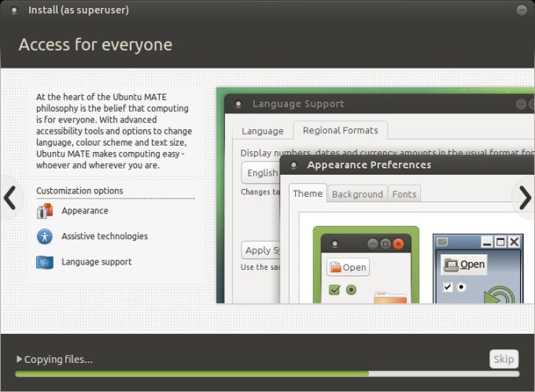Open the Background tab in Appearance Preferences
Screen dimensions: 535x392
coord(357,194)
